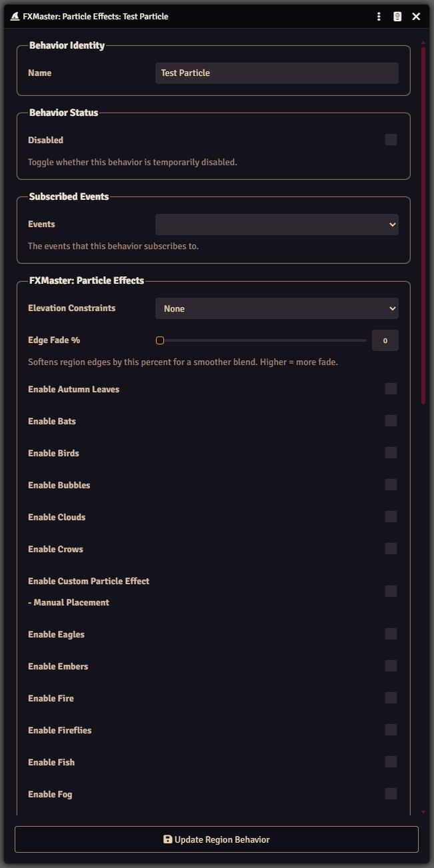Screen dimensions: 434x868
Task: Click the Edge Fade % slider handle
Action: coord(160,340)
